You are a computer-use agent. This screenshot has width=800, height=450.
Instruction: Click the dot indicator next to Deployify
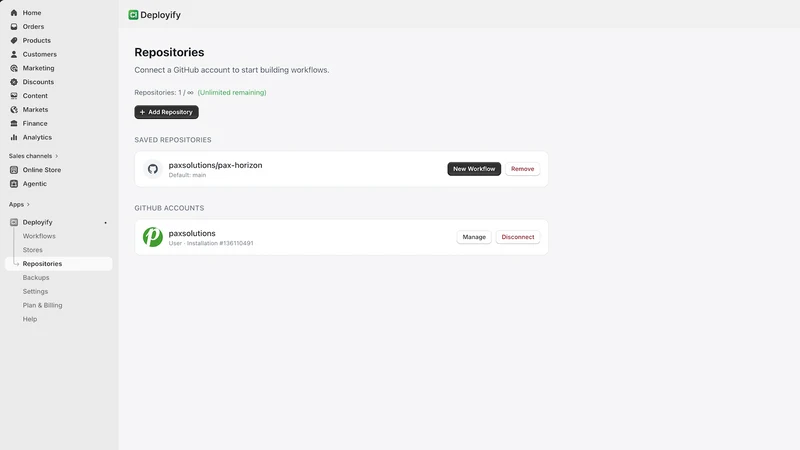(106, 223)
